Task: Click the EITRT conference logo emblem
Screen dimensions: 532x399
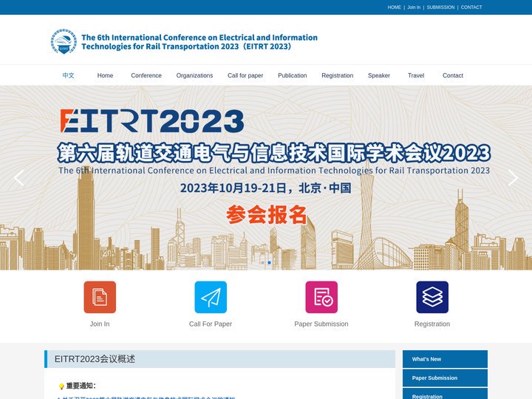Action: pyautogui.click(x=64, y=41)
